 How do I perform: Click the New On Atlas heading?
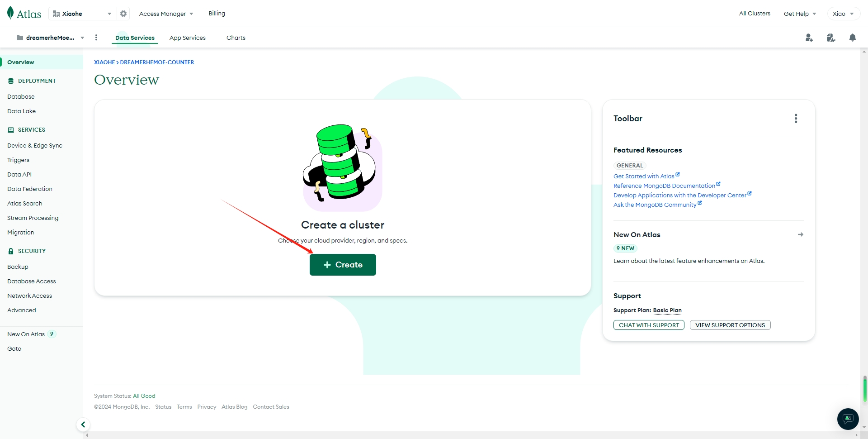tap(637, 234)
